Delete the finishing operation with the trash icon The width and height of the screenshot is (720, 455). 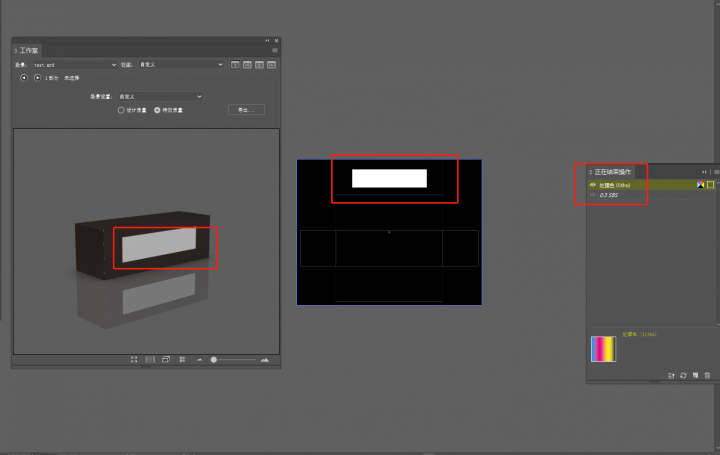coord(708,376)
